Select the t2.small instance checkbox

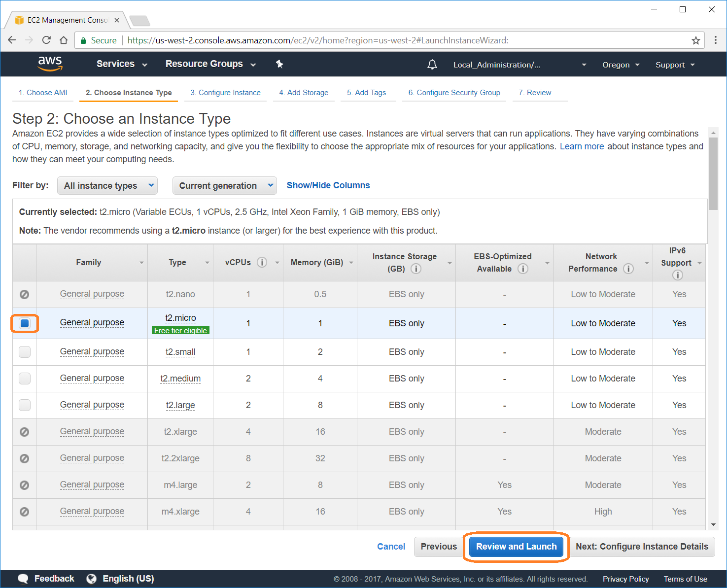click(25, 352)
